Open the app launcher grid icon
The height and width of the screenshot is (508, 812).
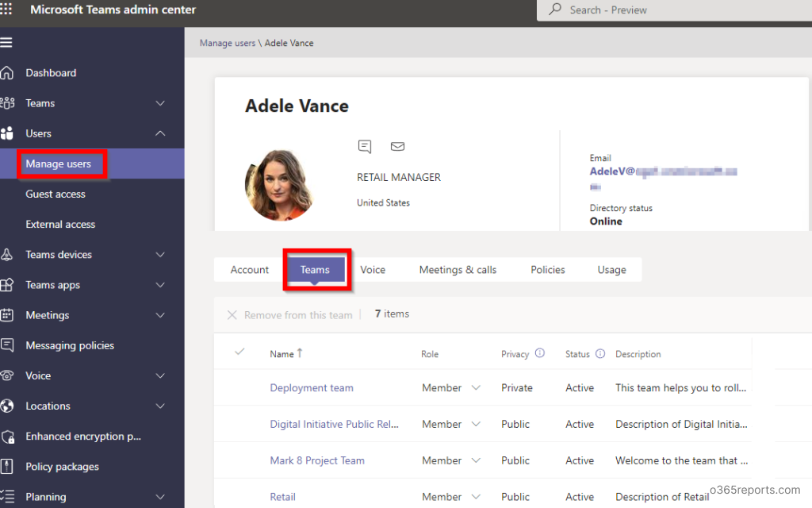click(x=8, y=10)
